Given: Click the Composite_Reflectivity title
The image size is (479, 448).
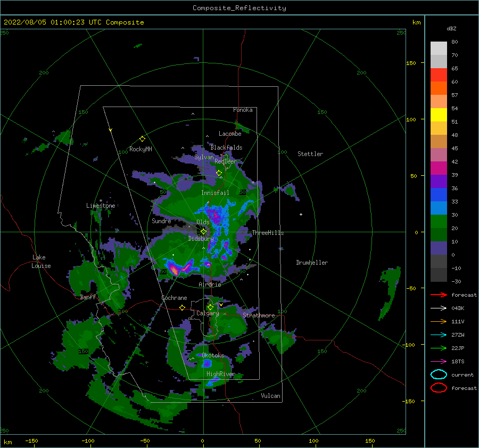Looking at the screenshot, I should (240, 8).
